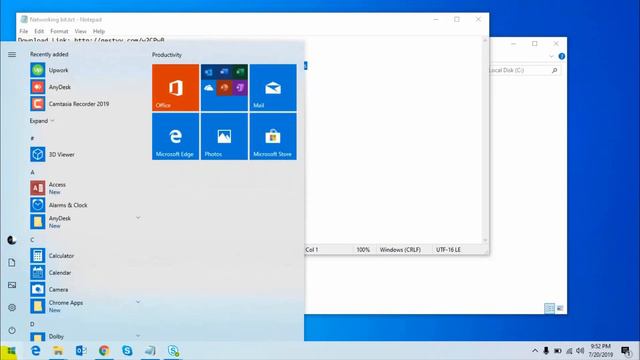Open Documents from Start sidebar
640x360 pixels.
[x=12, y=262]
